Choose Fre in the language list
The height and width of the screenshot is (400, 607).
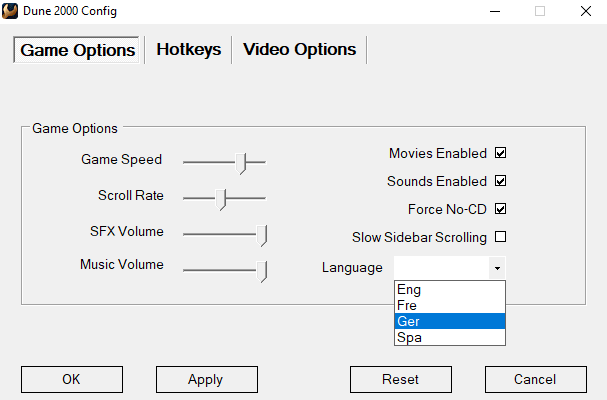(x=449, y=305)
